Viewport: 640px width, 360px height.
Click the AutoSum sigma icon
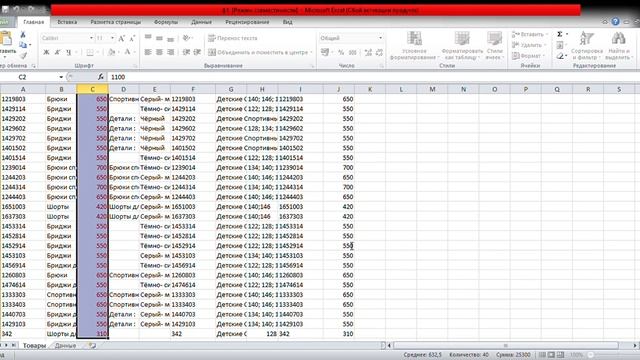[x=560, y=34]
